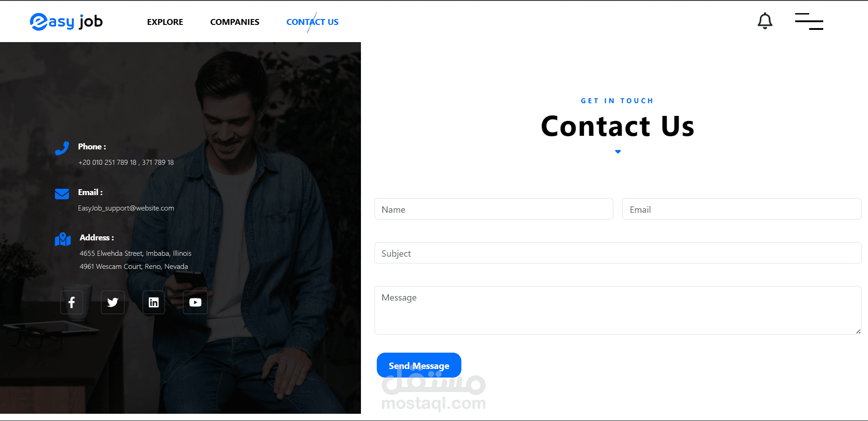Focus the Email input field

[x=742, y=209]
